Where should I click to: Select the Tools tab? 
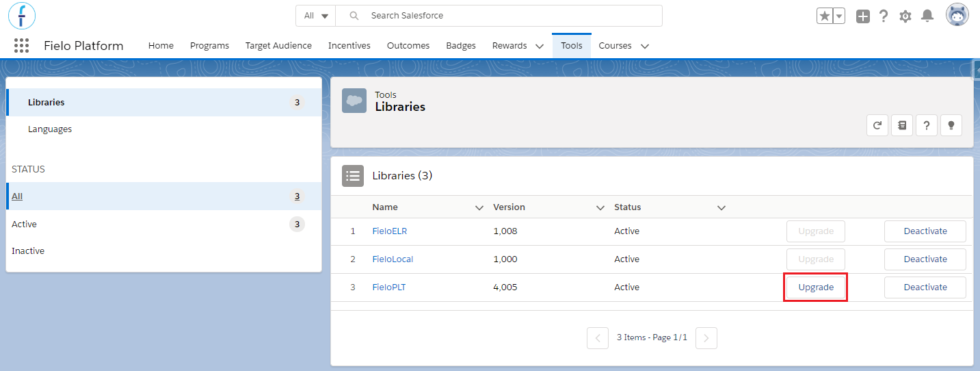(572, 46)
